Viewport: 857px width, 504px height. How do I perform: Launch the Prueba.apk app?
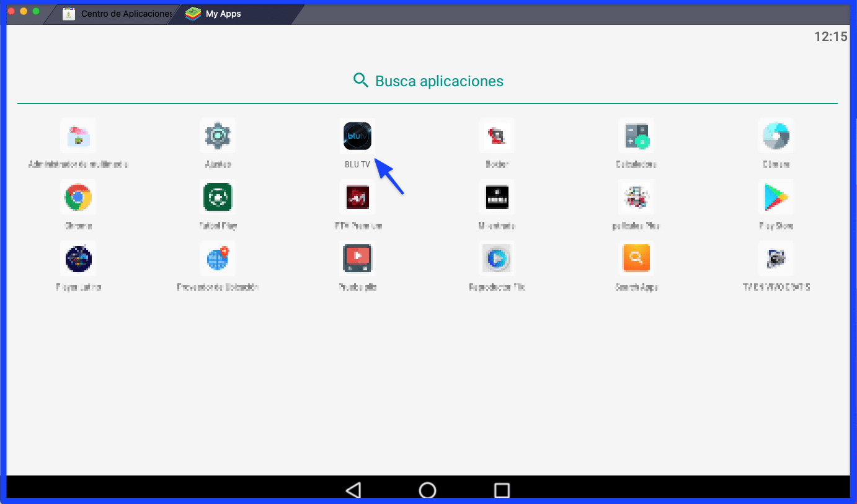[x=357, y=259]
